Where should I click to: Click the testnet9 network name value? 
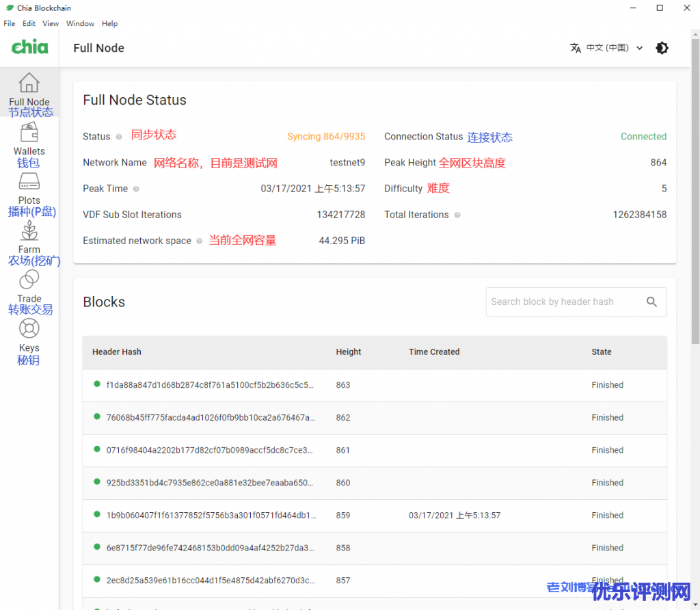click(x=347, y=163)
